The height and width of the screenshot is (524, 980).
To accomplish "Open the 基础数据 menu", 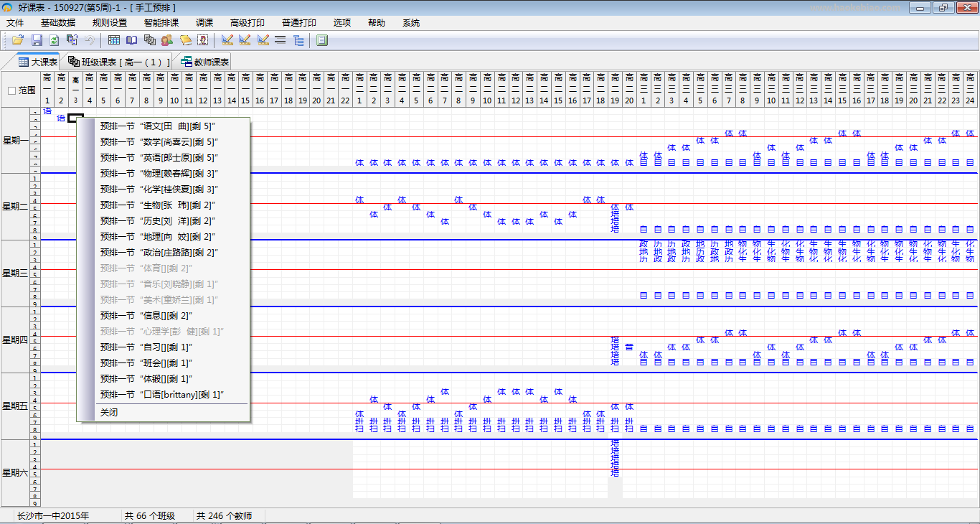I will pyautogui.click(x=58, y=23).
